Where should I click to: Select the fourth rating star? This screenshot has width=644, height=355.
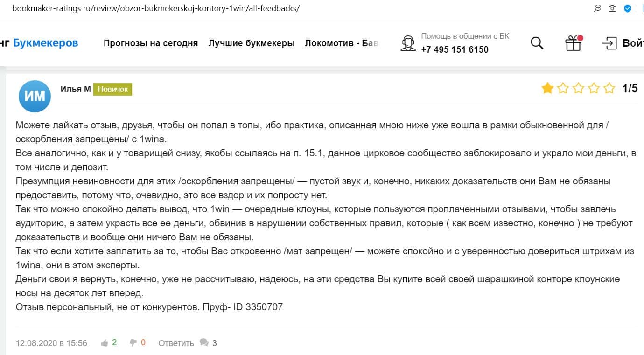click(594, 88)
